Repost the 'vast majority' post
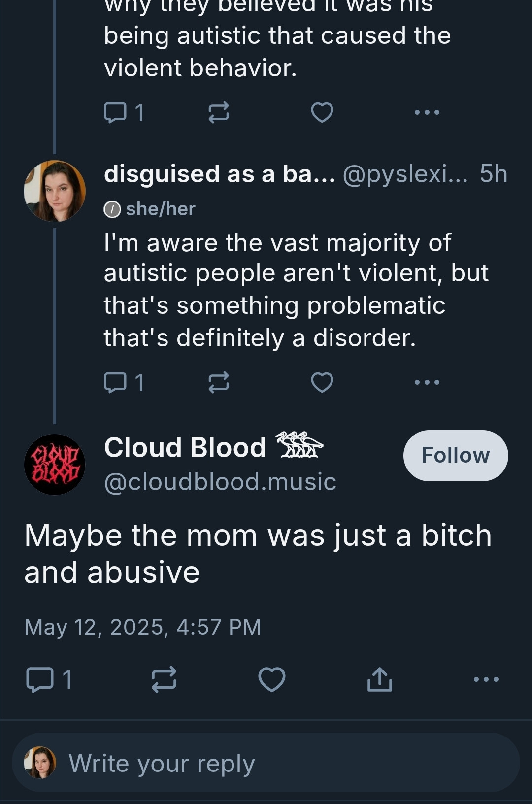Viewport: 532px width, 804px height. (x=219, y=382)
